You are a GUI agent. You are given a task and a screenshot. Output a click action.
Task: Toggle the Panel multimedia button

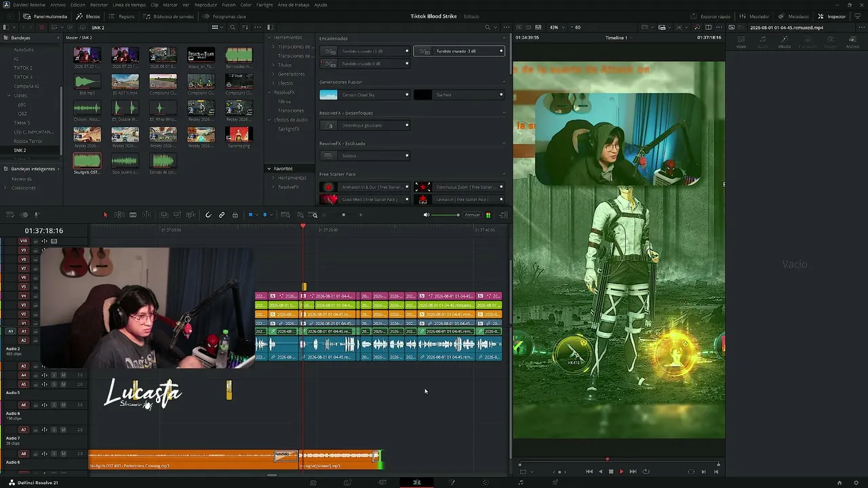[45, 16]
